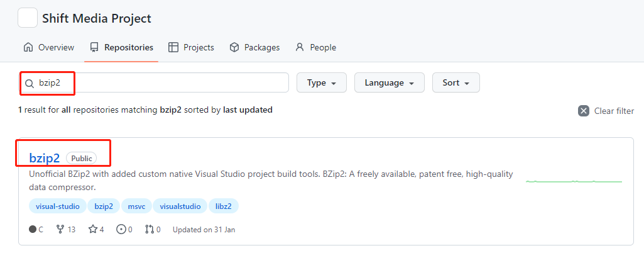Expand the Language filter dropdown
The image size is (644, 265).
pos(389,83)
